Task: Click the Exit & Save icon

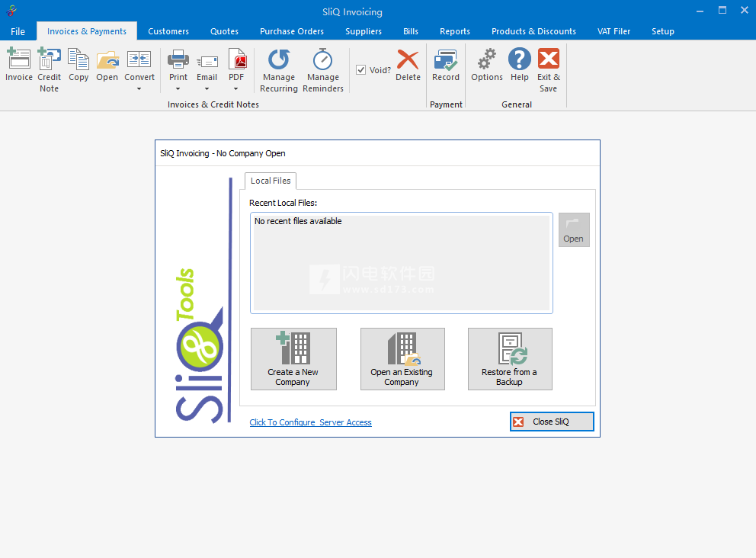Action: tap(549, 70)
